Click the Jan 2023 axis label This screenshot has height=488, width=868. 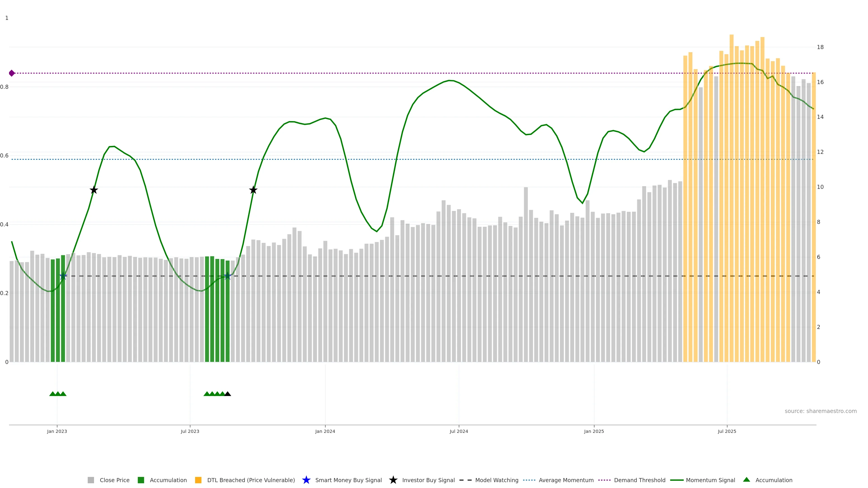57,432
